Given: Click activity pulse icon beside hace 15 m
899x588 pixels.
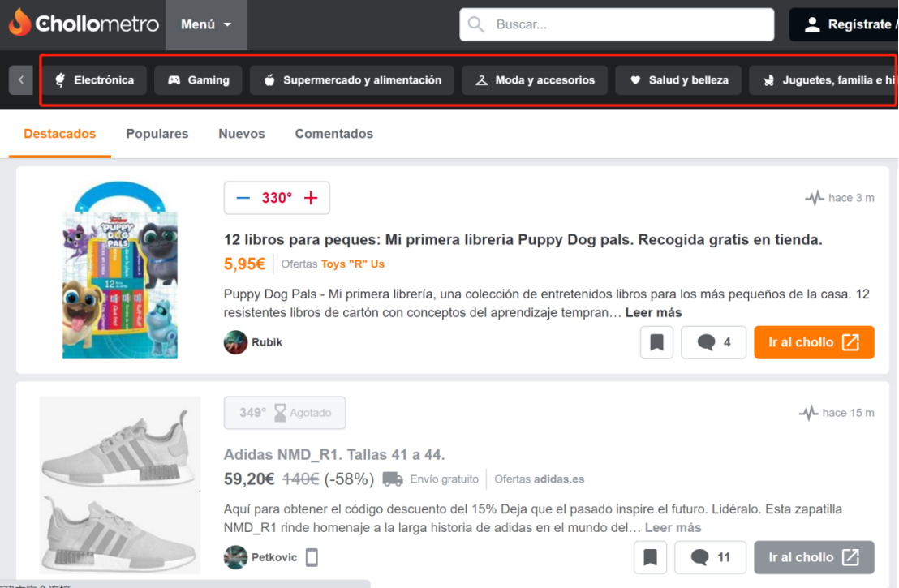Looking at the screenshot, I should [x=808, y=413].
